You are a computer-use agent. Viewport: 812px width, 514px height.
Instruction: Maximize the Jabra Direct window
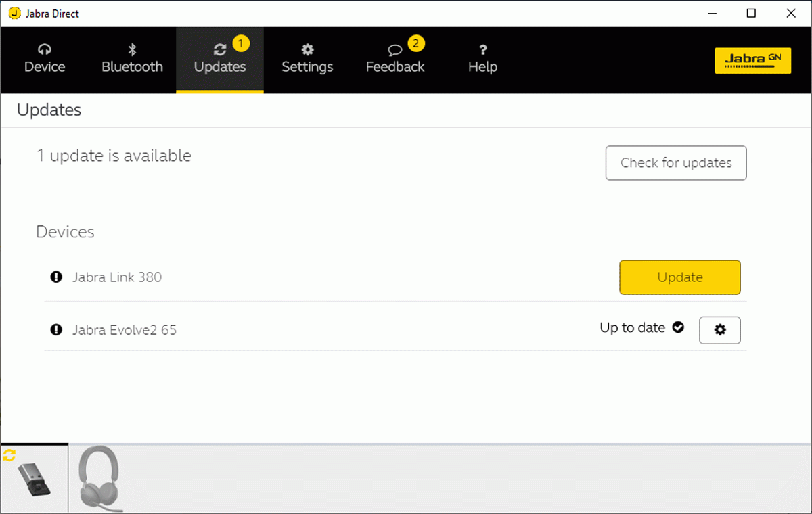click(751, 14)
